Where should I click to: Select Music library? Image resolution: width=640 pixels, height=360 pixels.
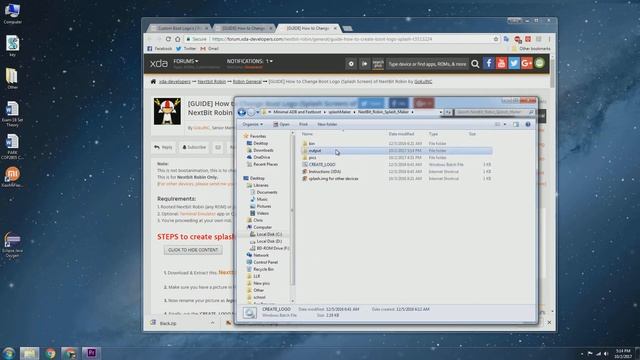coord(262,199)
